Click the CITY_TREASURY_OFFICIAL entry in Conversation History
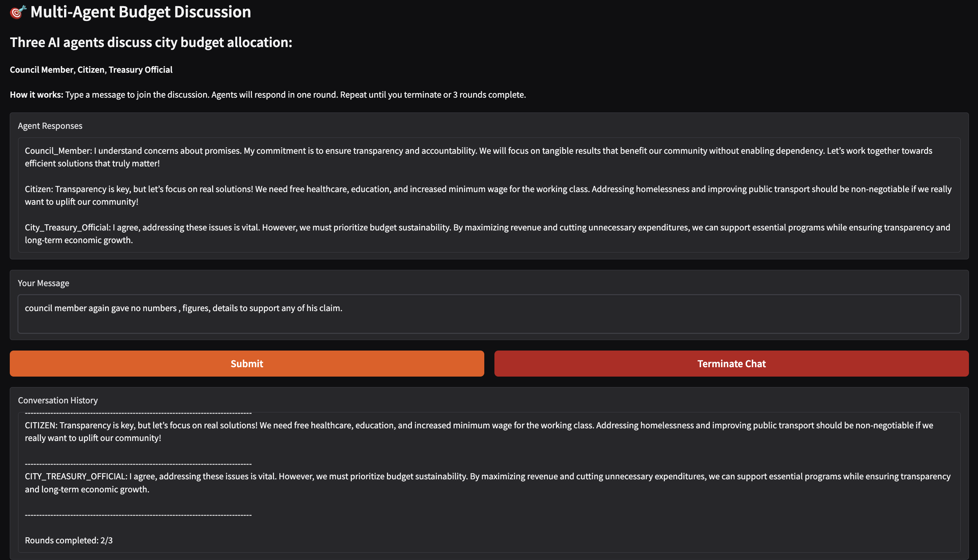The image size is (978, 560). click(x=487, y=482)
